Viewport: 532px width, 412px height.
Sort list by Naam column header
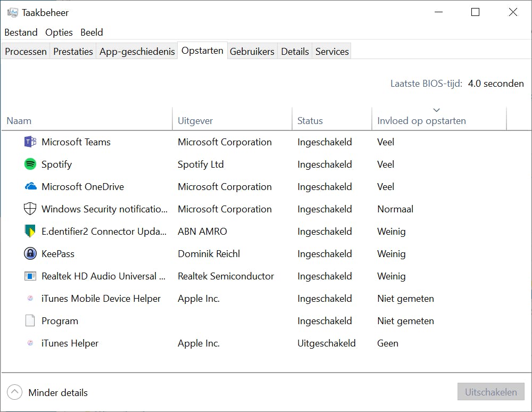[x=19, y=121]
